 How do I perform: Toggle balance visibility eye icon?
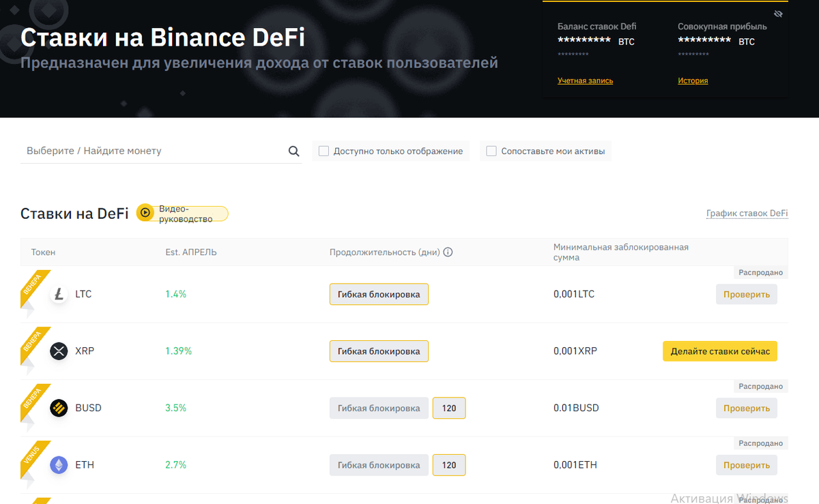click(x=779, y=14)
